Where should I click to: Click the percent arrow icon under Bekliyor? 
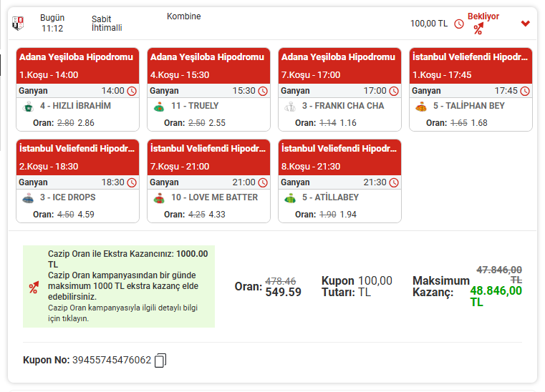coord(478,29)
